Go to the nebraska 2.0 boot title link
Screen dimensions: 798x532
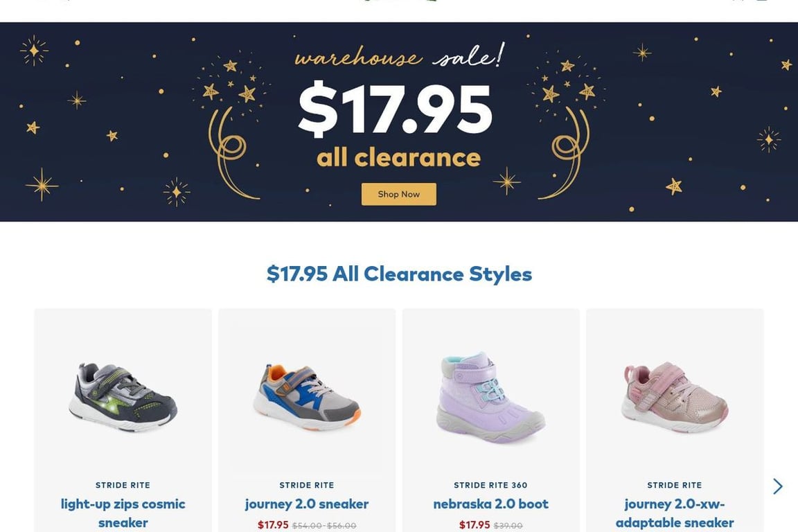tap(490, 504)
